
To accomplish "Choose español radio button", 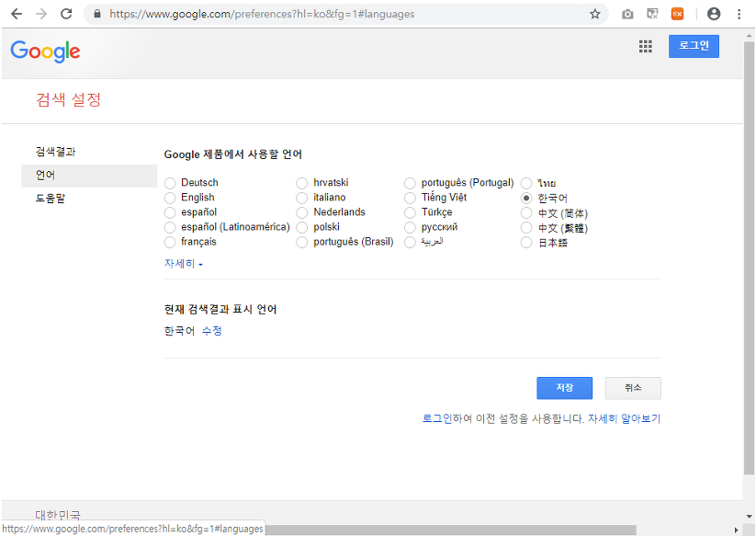I will coord(170,212).
